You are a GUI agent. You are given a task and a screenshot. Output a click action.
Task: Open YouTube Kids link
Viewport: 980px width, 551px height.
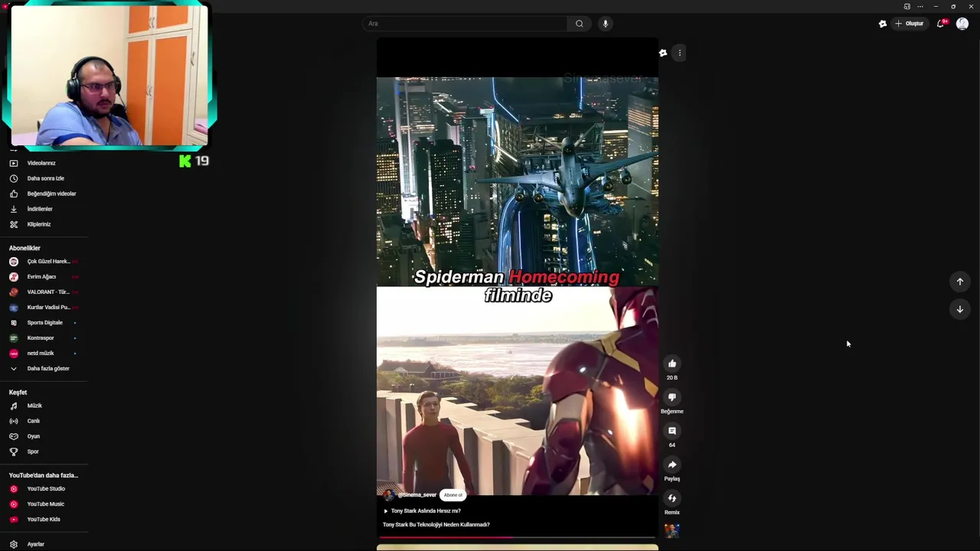[x=44, y=520]
